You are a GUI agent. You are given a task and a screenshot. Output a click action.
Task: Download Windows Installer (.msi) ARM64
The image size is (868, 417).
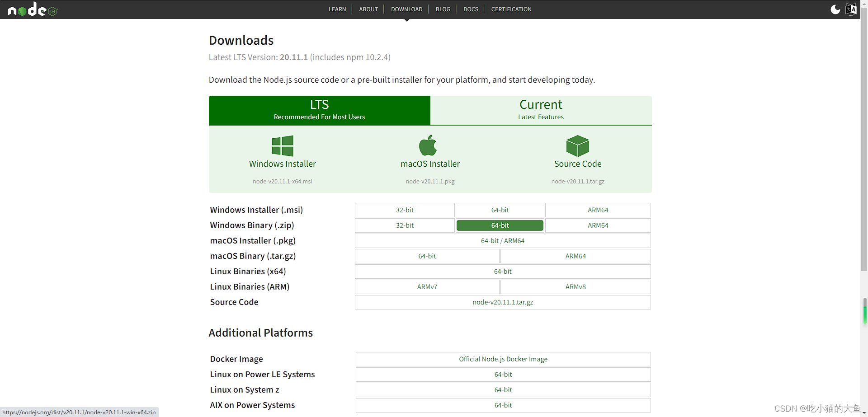[x=598, y=210]
